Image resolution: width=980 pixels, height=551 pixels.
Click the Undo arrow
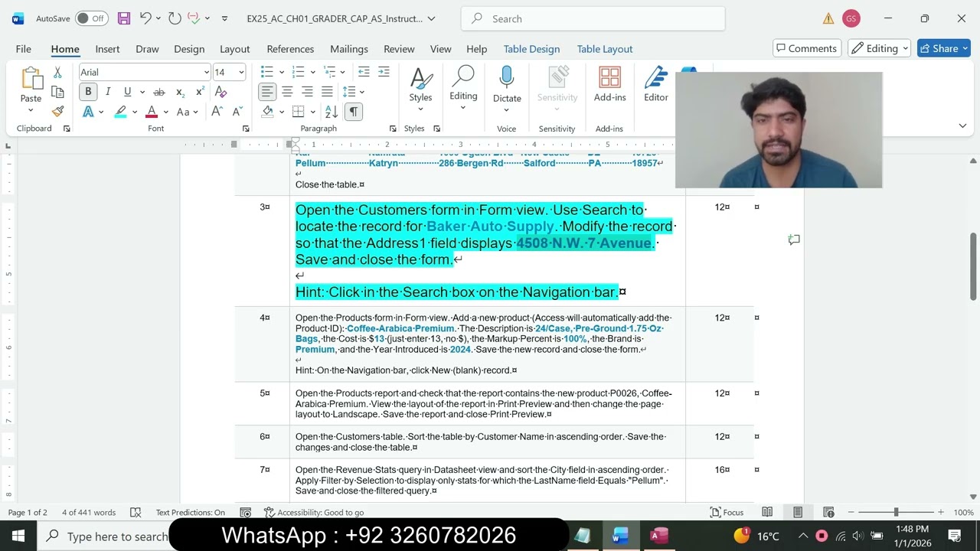point(145,18)
